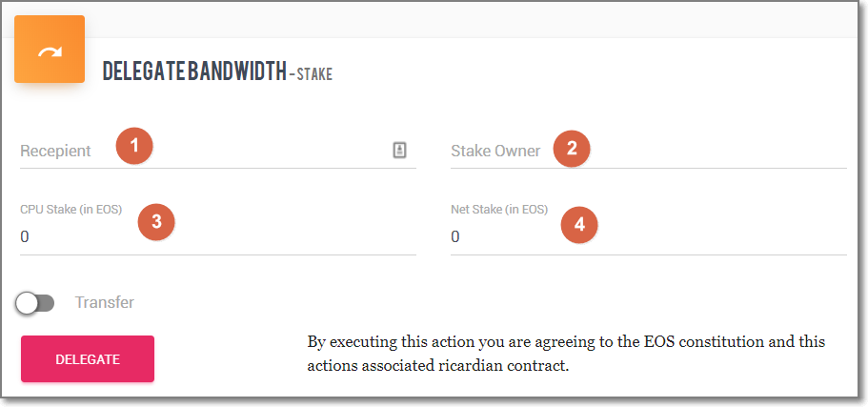Click the "CPU Stake (in EOS)" label
Image resolution: width=868 pixels, height=407 pixels.
[x=71, y=209]
